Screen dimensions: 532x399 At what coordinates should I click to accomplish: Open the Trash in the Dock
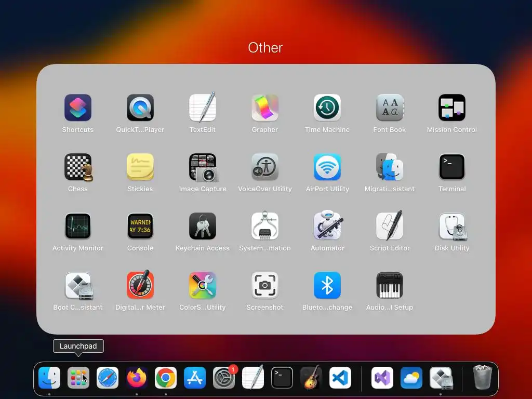(483, 377)
